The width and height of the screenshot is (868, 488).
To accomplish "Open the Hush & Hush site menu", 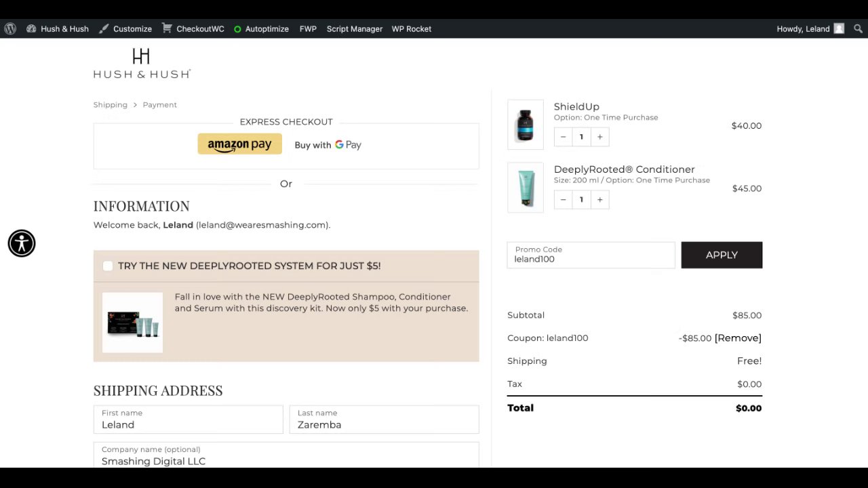I will click(58, 28).
